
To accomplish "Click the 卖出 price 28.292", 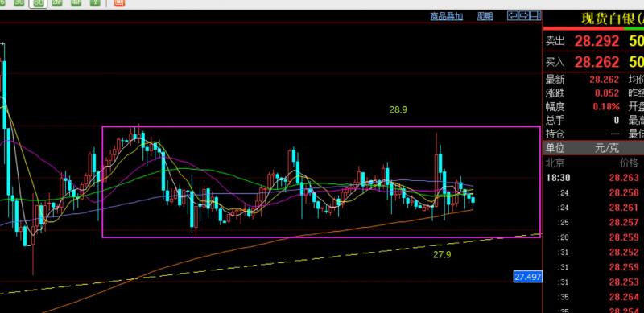I will [x=597, y=41].
